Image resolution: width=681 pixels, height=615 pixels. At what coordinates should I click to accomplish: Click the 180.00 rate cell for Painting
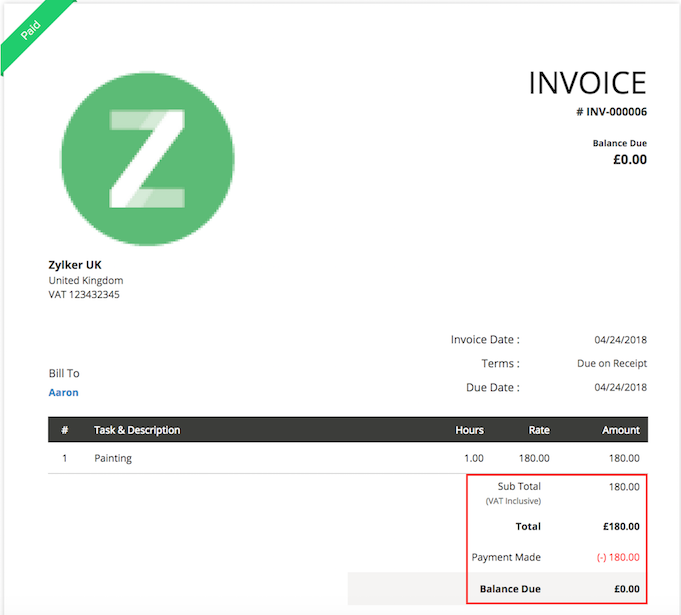(534, 458)
